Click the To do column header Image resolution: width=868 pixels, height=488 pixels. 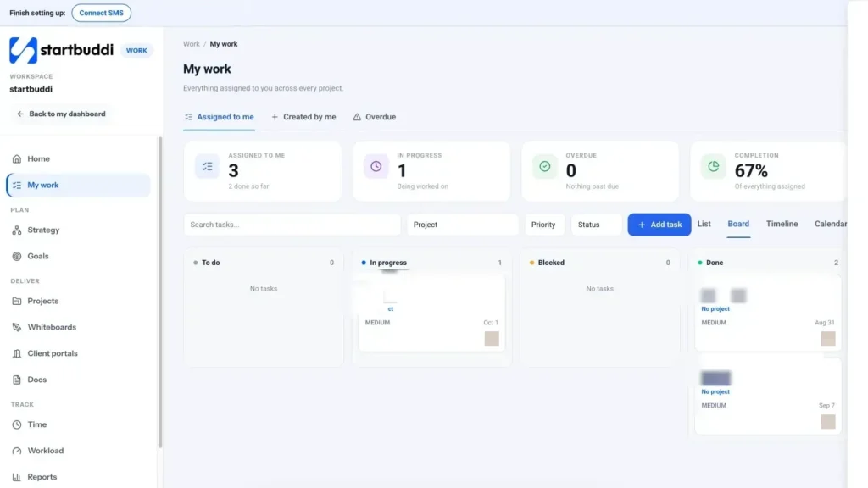(x=264, y=263)
